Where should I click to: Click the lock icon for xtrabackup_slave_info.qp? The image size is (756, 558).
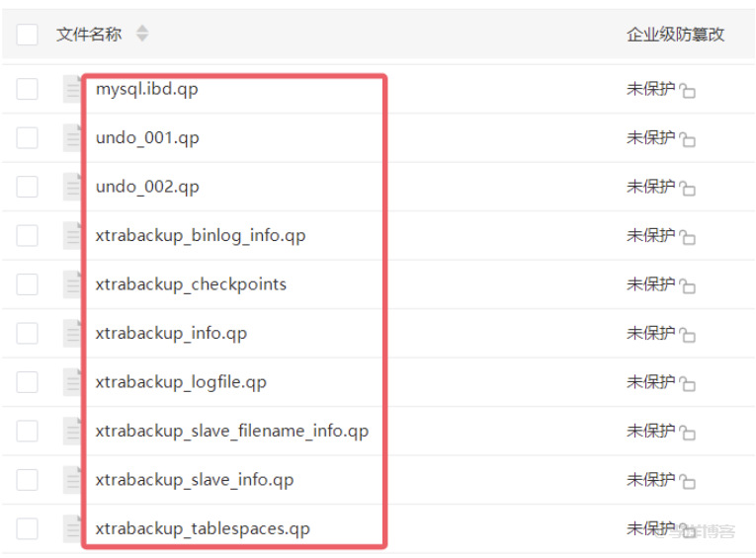click(688, 482)
